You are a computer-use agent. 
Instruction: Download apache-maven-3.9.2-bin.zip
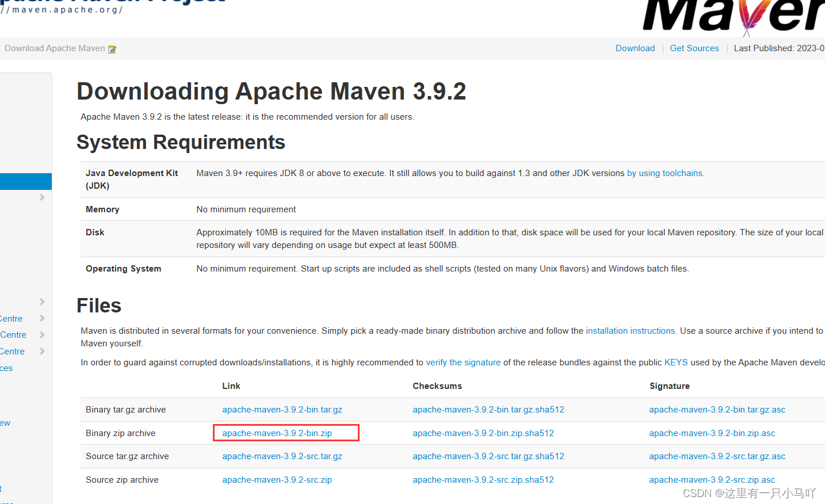277,433
